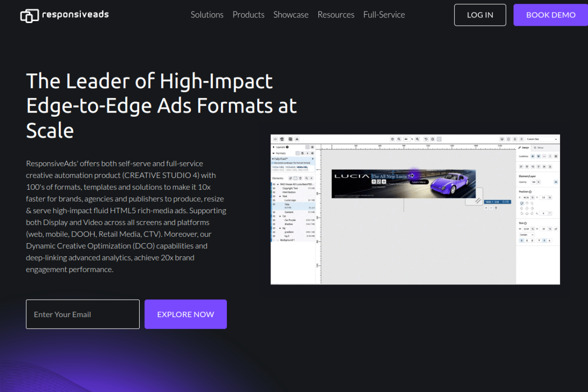Switch to the Design tab
Screen dimensions: 588x392
[524, 148]
